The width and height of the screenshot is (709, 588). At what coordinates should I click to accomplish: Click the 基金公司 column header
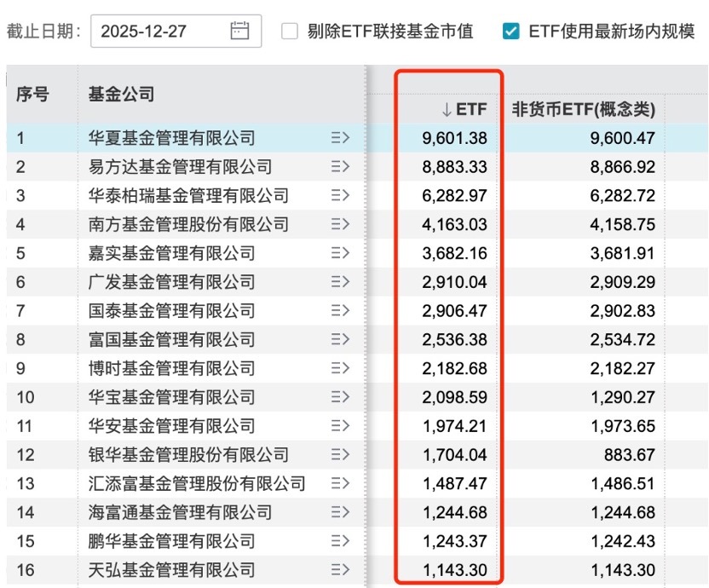pos(121,94)
